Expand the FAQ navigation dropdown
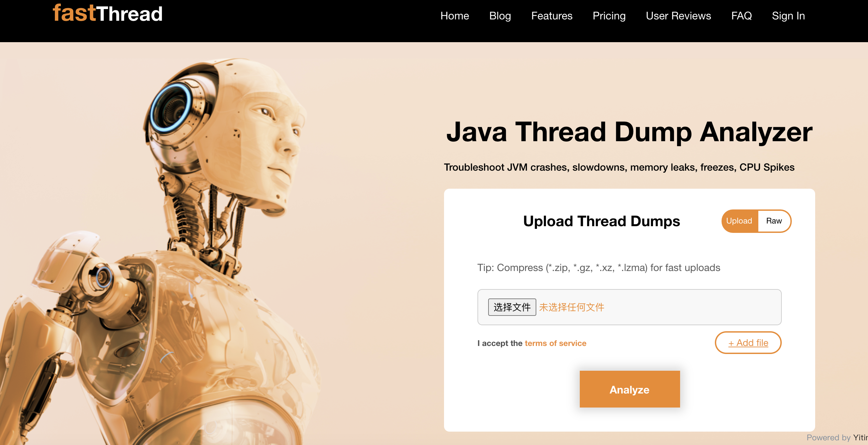The image size is (868, 445). (741, 15)
